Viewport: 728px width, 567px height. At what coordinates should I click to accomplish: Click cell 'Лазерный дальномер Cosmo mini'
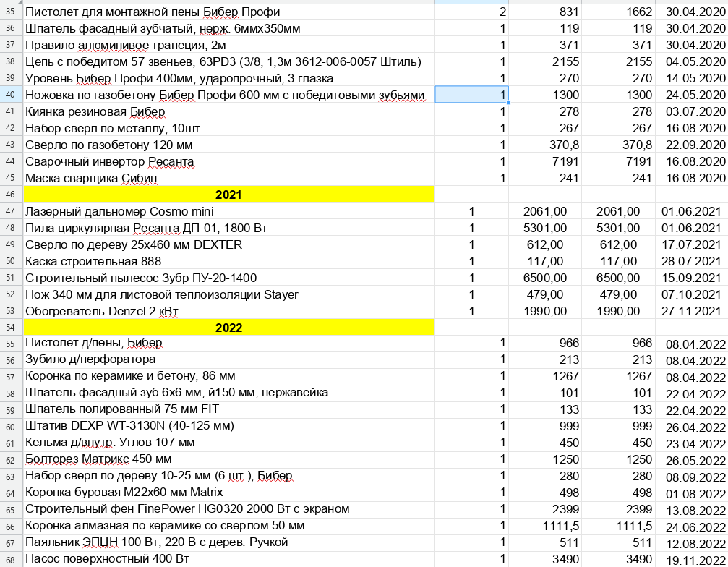229,211
